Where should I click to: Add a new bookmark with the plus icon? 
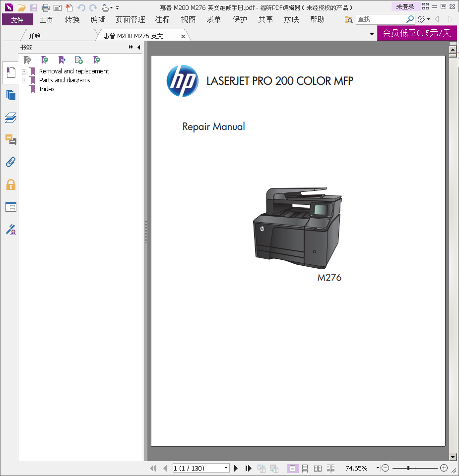click(45, 60)
